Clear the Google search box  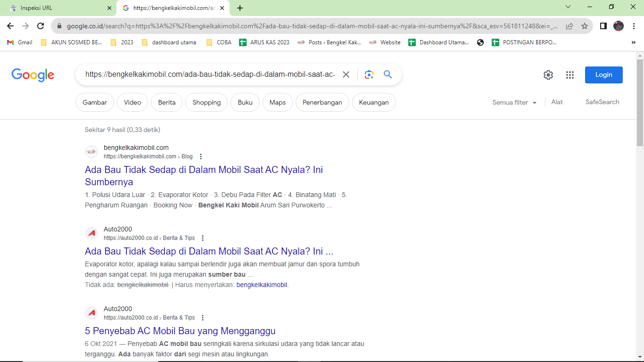tap(346, 74)
